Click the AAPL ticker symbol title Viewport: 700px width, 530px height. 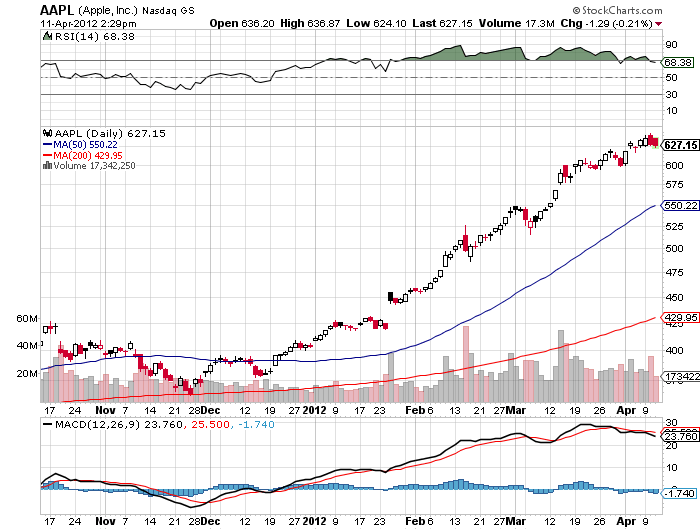click(57, 10)
